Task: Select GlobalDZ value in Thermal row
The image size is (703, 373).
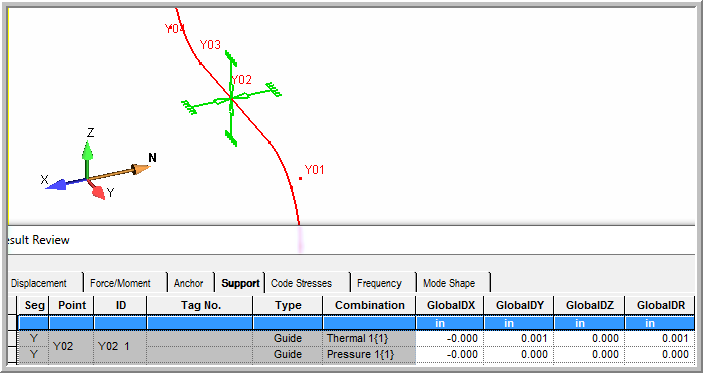Action: [590, 338]
